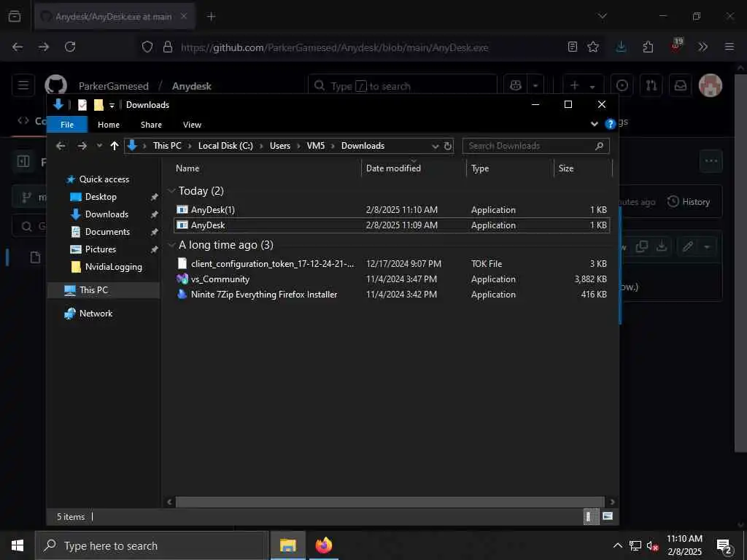Image resolution: width=747 pixels, height=560 pixels.
Task: Click the Properties quick access toolbar icon
Action: click(x=82, y=105)
